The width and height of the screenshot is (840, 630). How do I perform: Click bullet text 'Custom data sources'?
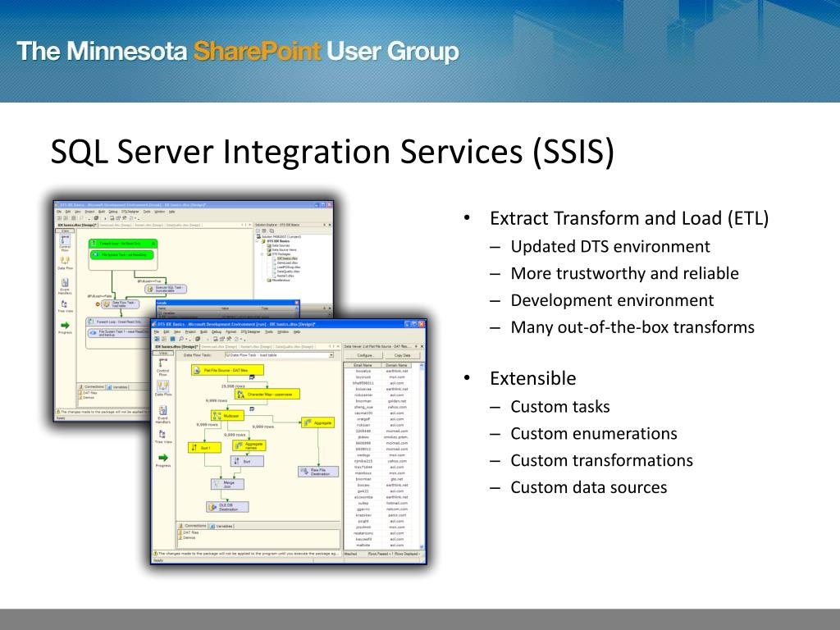[589, 487]
